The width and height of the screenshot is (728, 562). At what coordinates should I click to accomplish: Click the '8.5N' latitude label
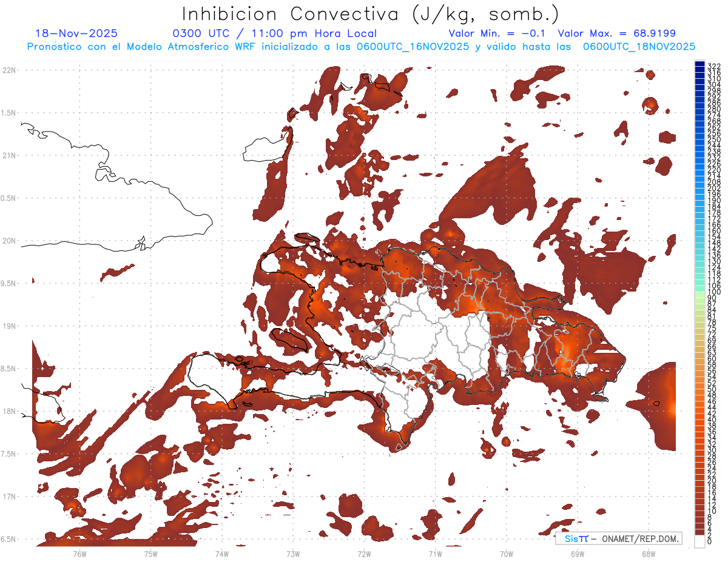(x=9, y=369)
